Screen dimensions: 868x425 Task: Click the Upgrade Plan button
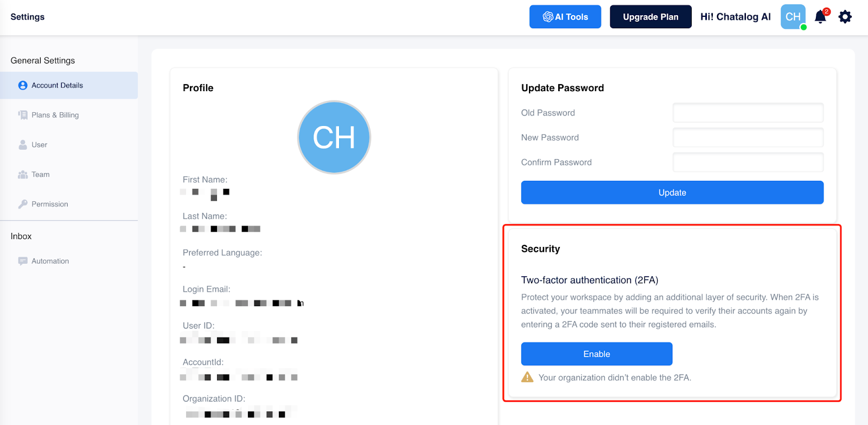click(x=650, y=17)
